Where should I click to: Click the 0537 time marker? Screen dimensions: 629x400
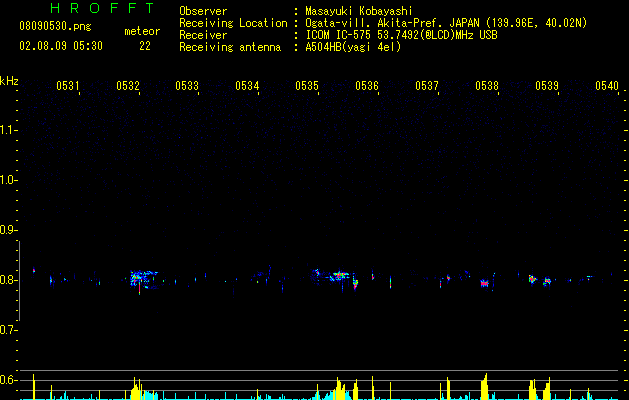[x=427, y=85]
